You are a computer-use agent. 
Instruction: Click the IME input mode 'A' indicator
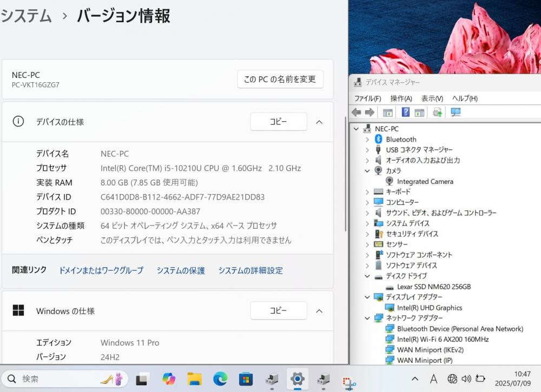tap(434, 379)
